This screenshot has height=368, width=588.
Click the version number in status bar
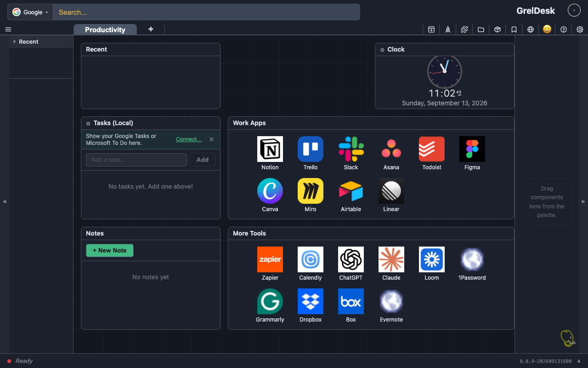click(x=546, y=361)
